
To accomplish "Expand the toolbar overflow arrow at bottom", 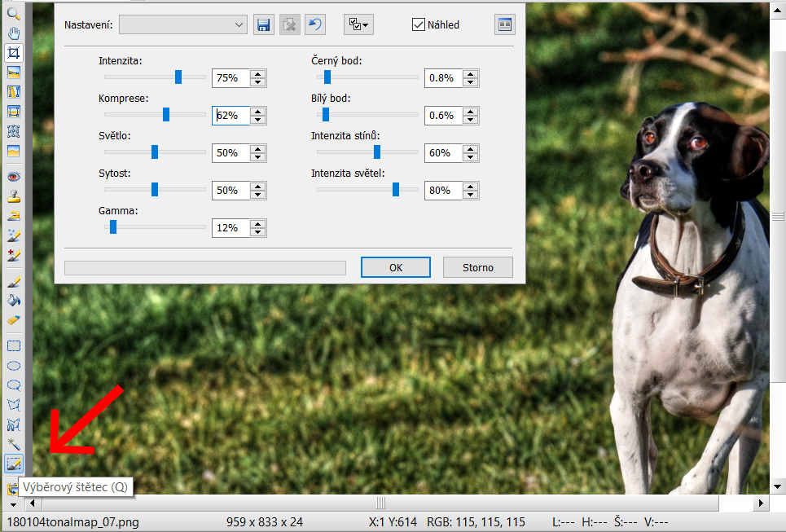I will (x=14, y=504).
